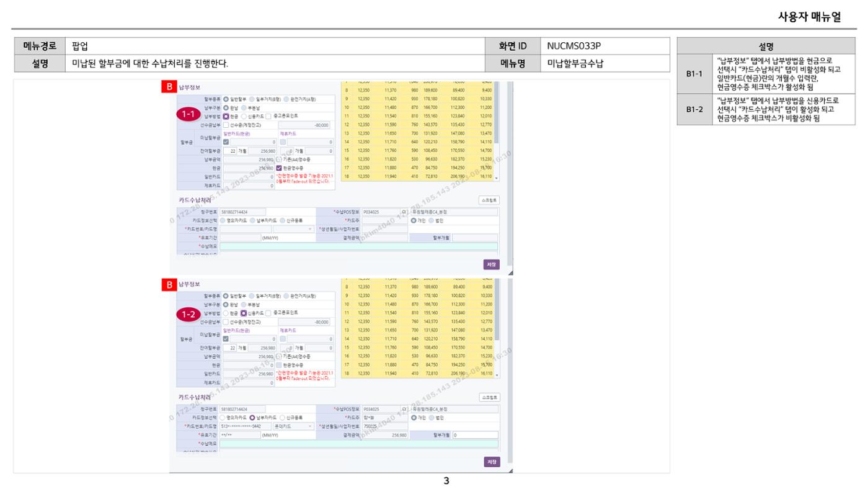Select 일반할부 radio in screenshot 1-1
Image resolution: width=868 pixels, height=489 pixels.
[226, 99]
